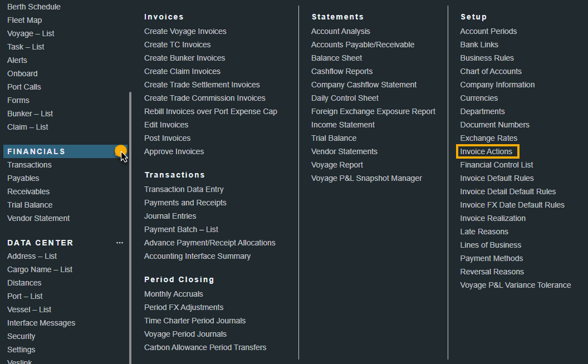Open the highlighted Invoice Actions link

[x=486, y=151]
